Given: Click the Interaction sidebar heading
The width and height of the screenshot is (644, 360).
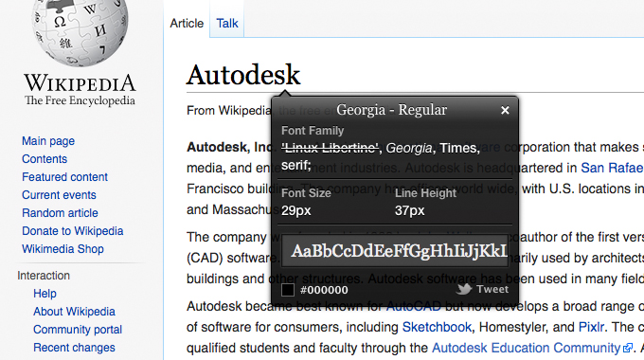Looking at the screenshot, I should coord(44,276).
